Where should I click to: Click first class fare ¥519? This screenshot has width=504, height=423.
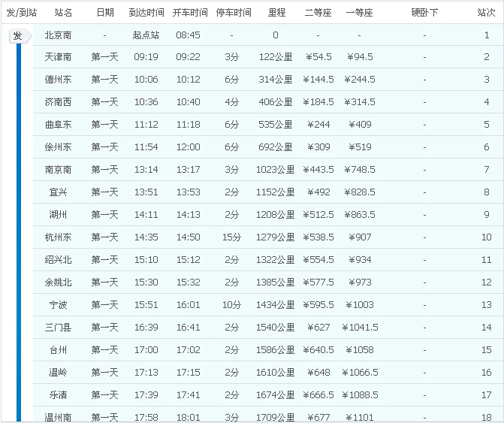tap(360, 147)
